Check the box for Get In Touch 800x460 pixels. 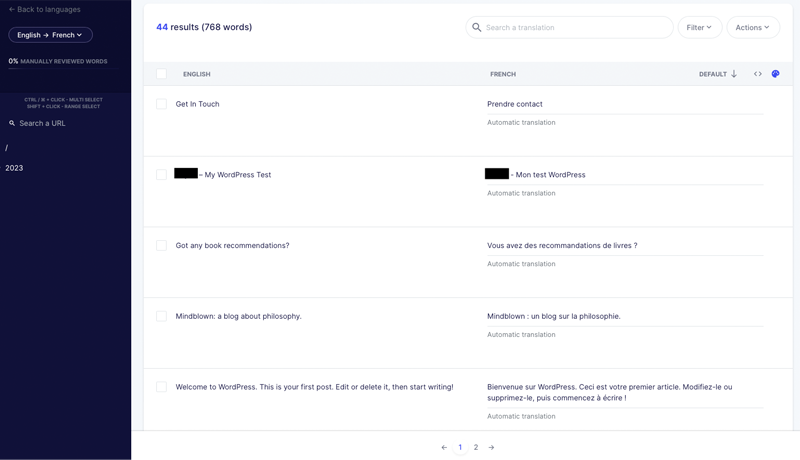161,104
